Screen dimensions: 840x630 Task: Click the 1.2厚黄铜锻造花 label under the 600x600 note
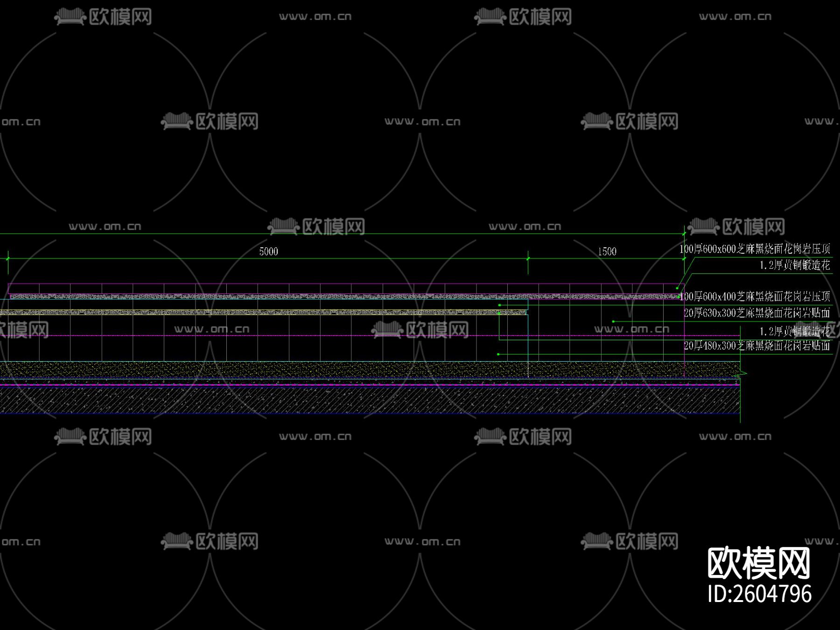[795, 265]
